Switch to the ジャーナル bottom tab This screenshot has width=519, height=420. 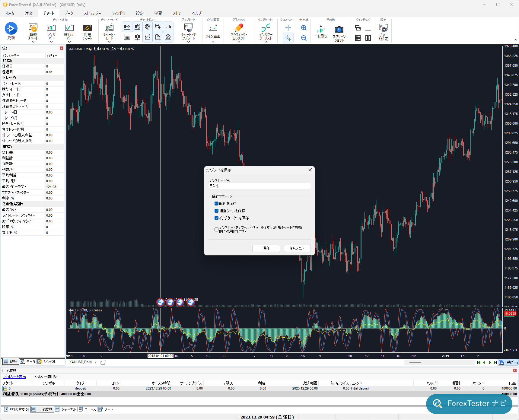65,409
